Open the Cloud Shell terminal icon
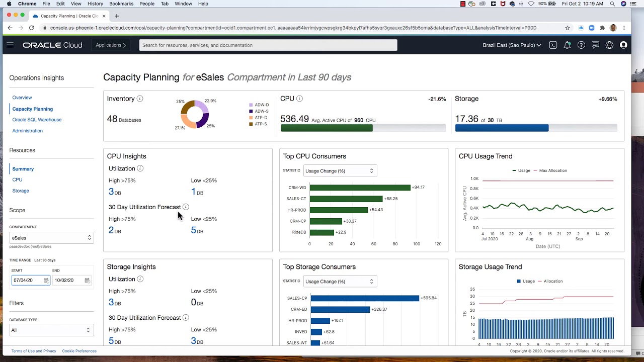Screen dimensions: 644x362 (x=553, y=45)
